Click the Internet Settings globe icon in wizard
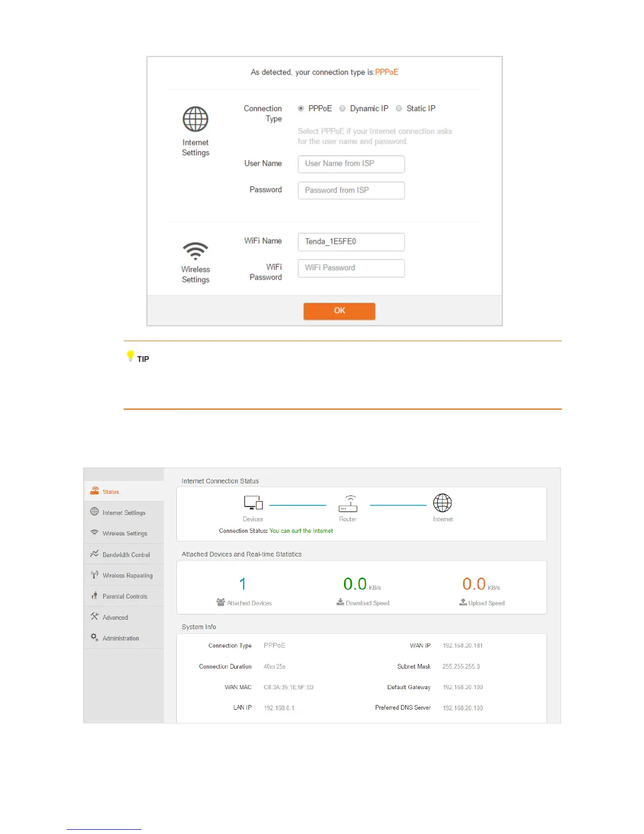The width and height of the screenshot is (644, 834). 195,120
